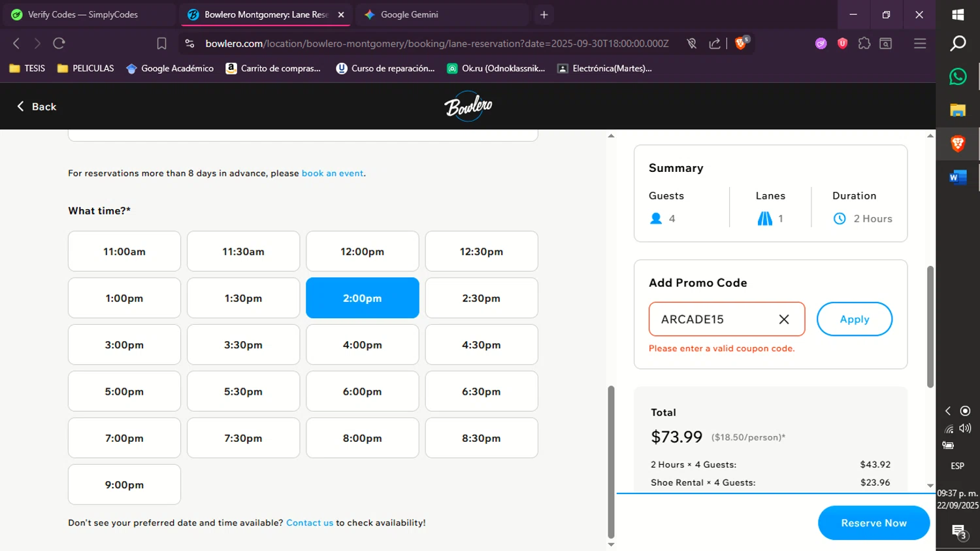
Task: Go Back using the page header
Action: pyautogui.click(x=37, y=107)
